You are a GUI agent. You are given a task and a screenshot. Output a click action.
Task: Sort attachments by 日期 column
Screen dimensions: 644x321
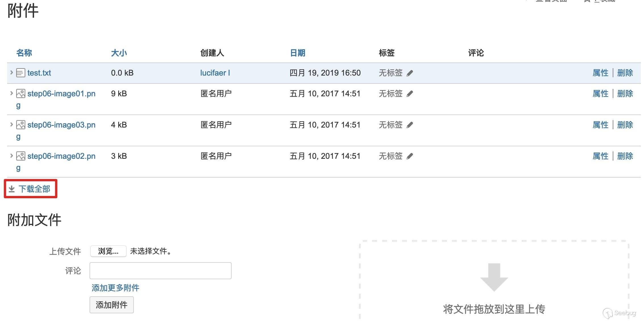pyautogui.click(x=297, y=53)
